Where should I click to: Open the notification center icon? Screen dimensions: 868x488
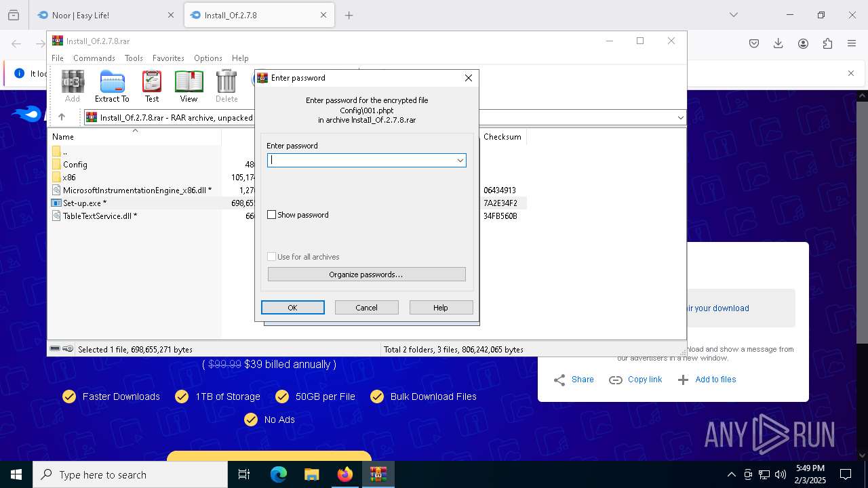(846, 474)
